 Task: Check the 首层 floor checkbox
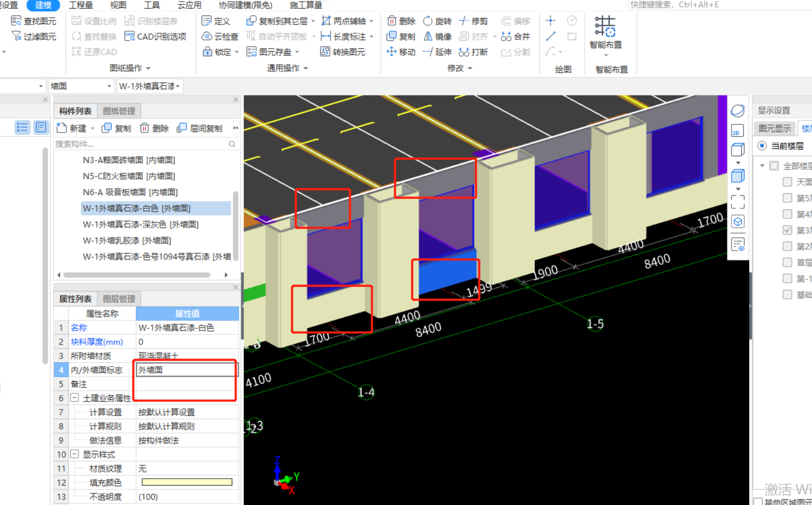(787, 262)
